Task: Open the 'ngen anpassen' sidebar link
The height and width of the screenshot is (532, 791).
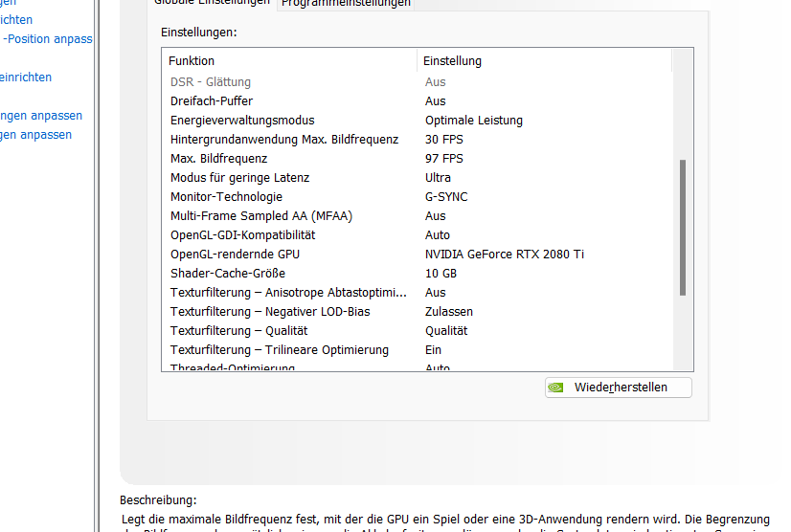Action: (41, 116)
